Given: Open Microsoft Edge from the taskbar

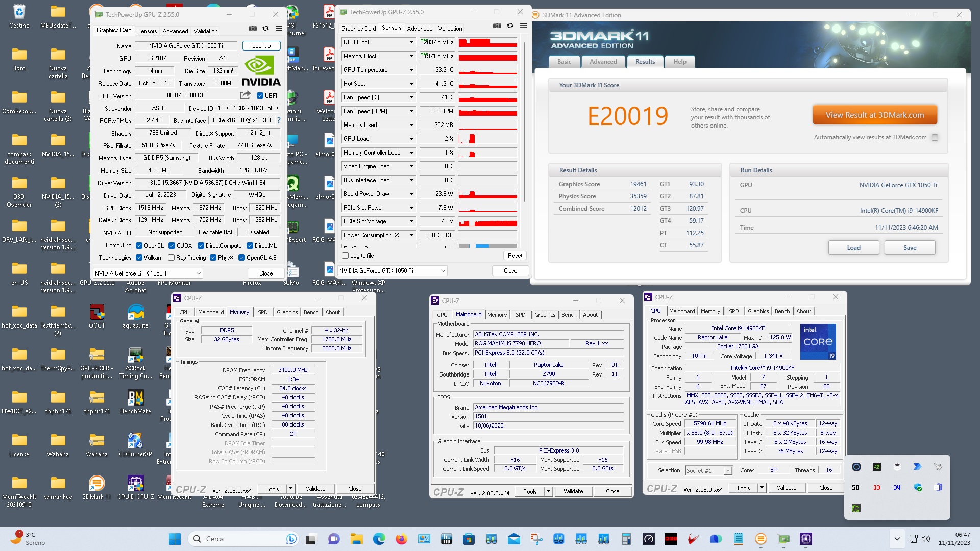Looking at the screenshot, I should coord(379,539).
